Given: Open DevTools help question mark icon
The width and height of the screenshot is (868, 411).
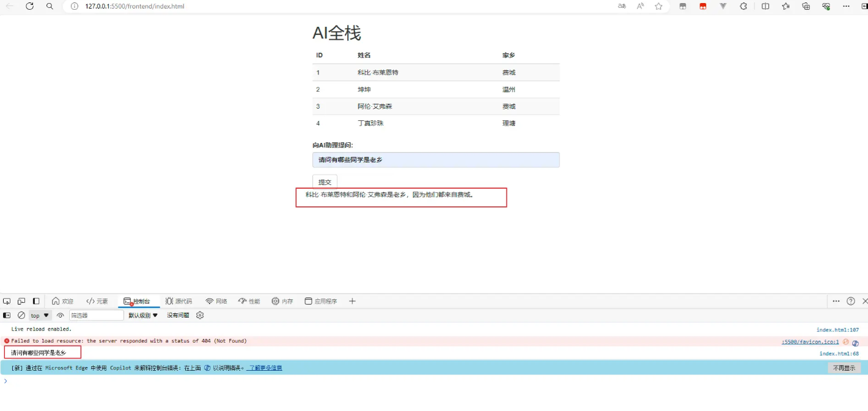Looking at the screenshot, I should pyautogui.click(x=850, y=301).
